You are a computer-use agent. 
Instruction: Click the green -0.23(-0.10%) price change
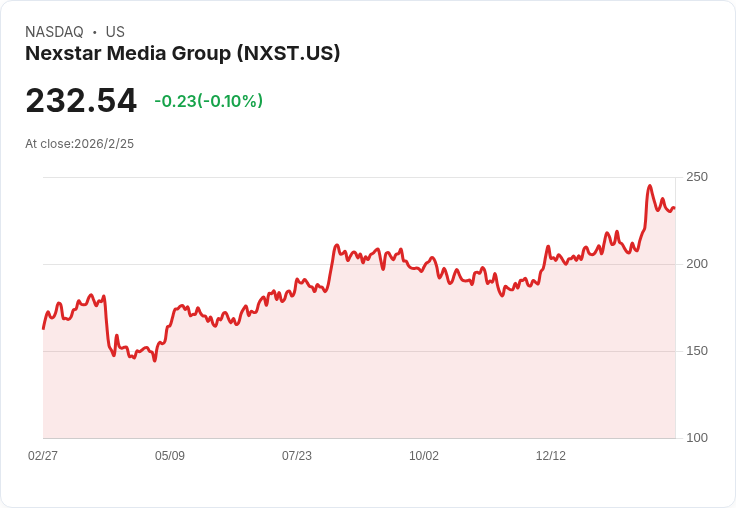pos(208,101)
